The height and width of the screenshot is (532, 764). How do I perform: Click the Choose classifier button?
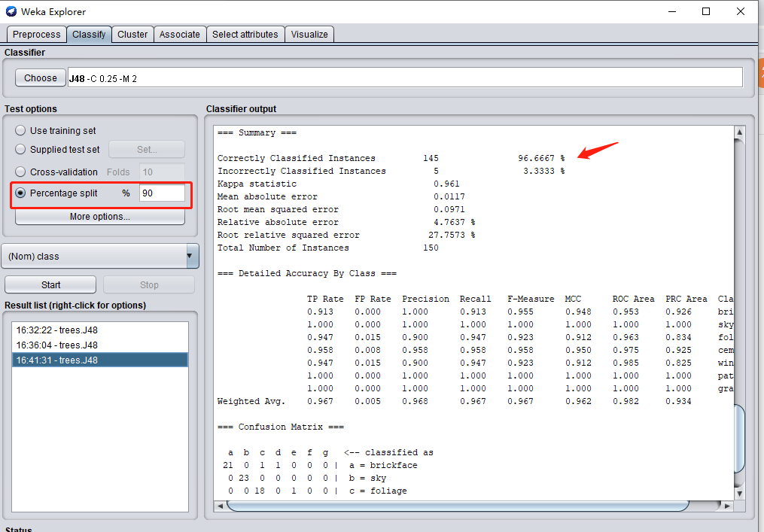pos(41,78)
